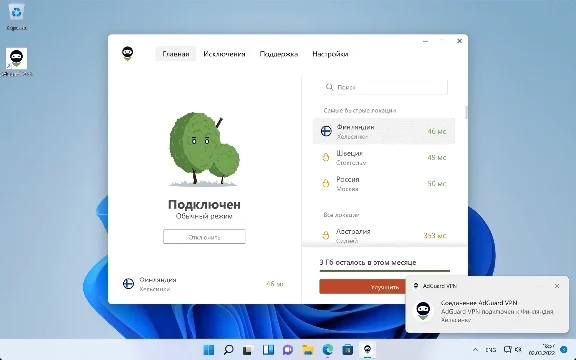The width and height of the screenshot is (576, 360).
Task: Close the AdGuard VPN window
Action: click(x=459, y=41)
